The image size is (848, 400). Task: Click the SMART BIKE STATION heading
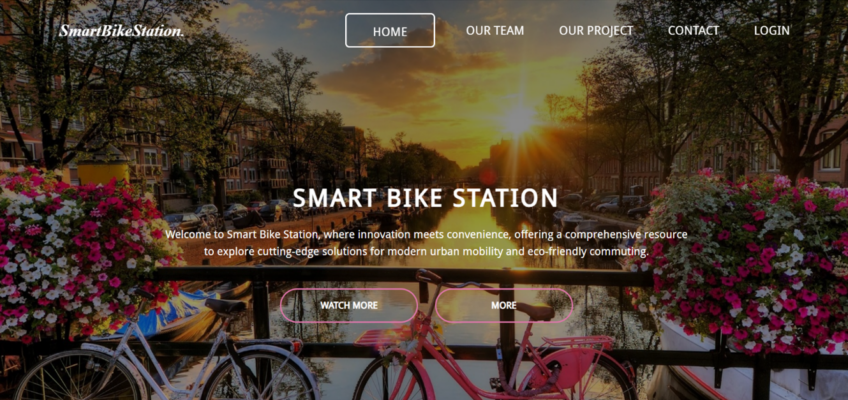click(425, 198)
